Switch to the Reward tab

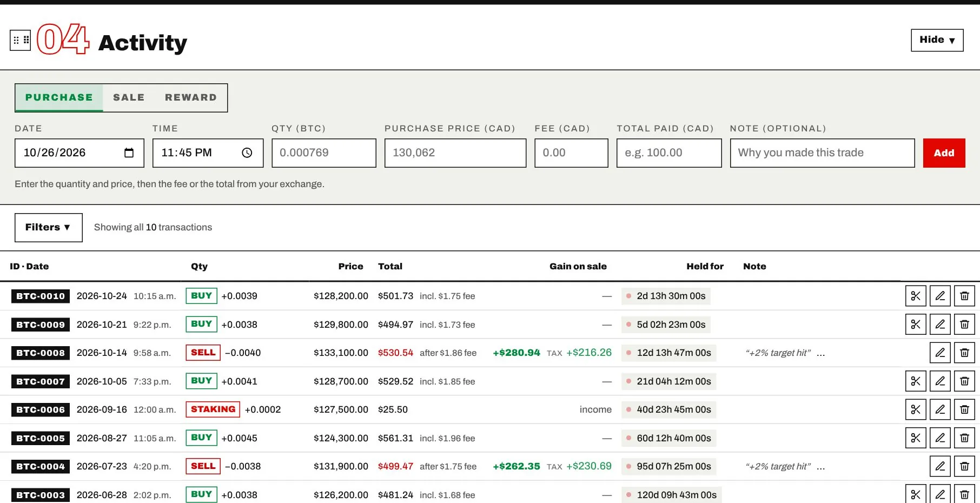click(x=191, y=97)
